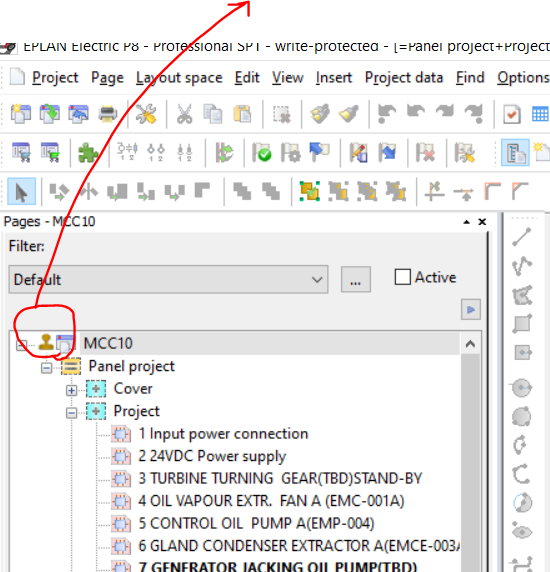Expand the Cover tree node
Viewport: 550px width, 572px height.
coord(71,390)
